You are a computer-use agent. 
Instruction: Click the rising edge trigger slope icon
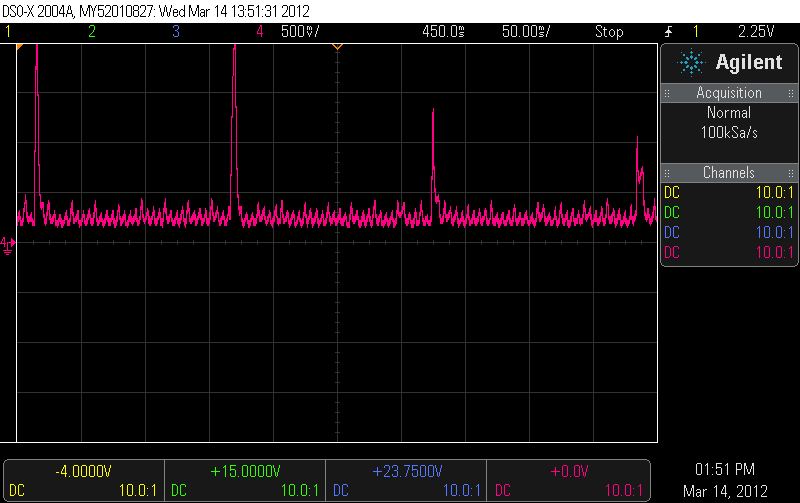coord(668,32)
